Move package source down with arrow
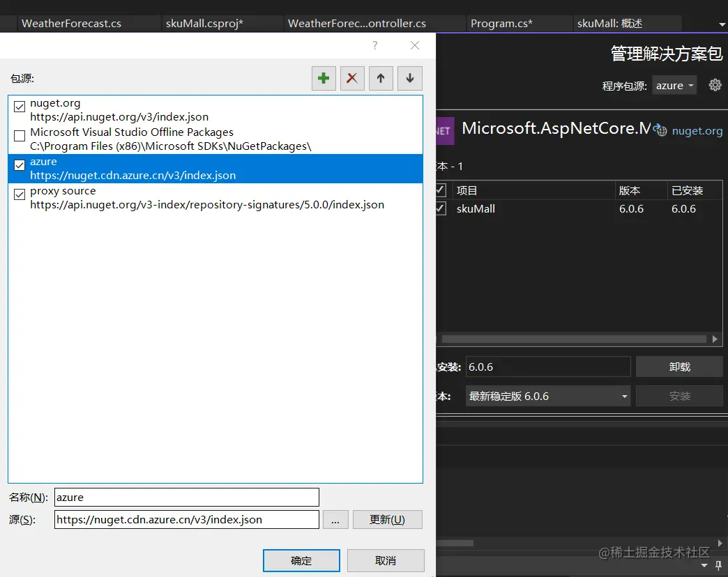 409,78
